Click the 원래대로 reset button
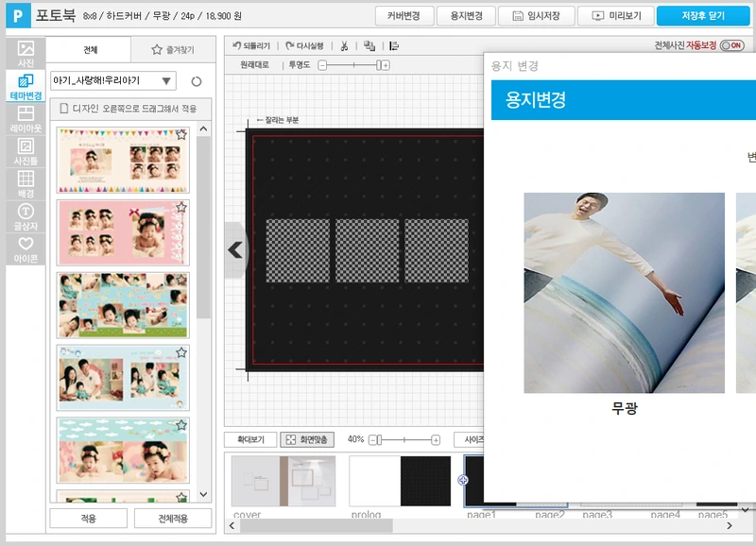This screenshot has width=756, height=546. pyautogui.click(x=254, y=65)
